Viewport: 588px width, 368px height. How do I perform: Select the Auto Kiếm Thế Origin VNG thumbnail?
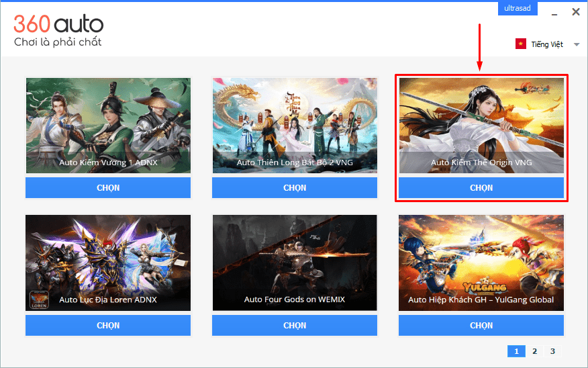point(481,126)
